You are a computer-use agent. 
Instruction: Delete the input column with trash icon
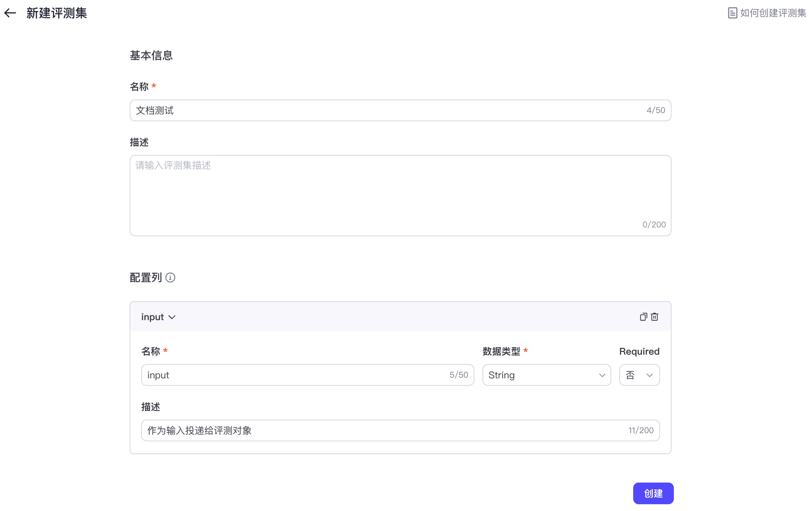point(655,317)
